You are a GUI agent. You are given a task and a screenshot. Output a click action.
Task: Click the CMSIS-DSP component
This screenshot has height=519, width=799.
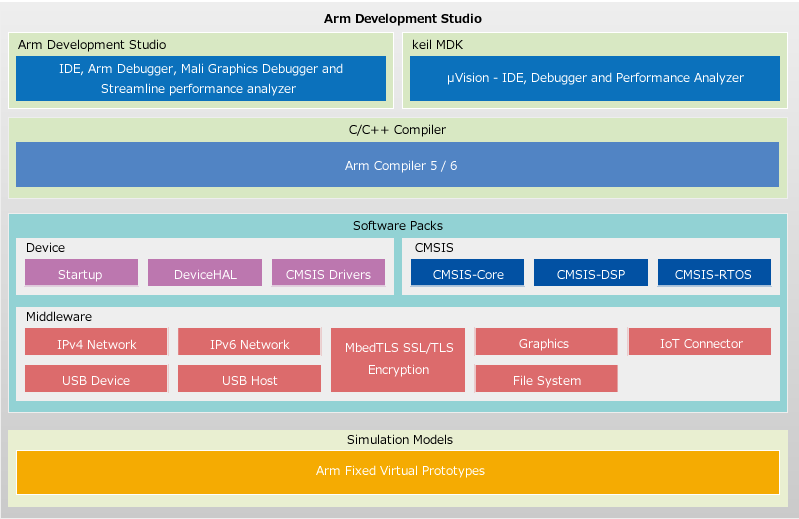[x=591, y=274]
